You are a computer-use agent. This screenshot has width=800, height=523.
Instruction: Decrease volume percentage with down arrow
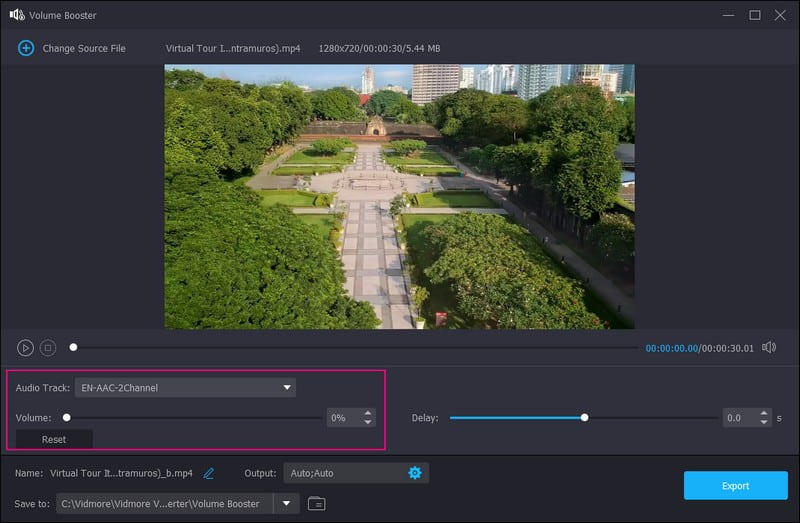[x=368, y=423]
